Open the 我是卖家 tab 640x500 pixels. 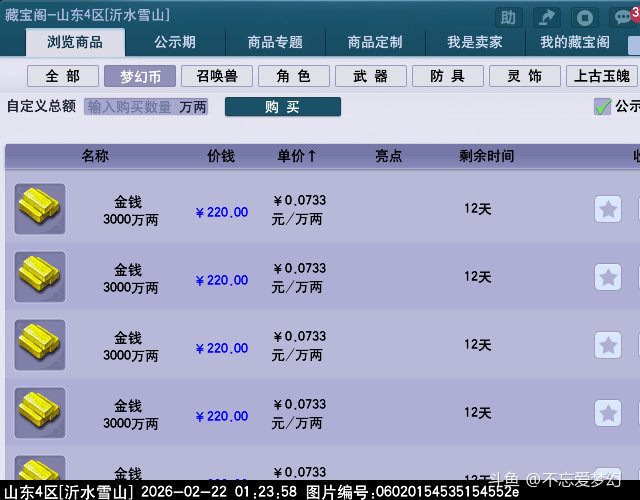475,43
